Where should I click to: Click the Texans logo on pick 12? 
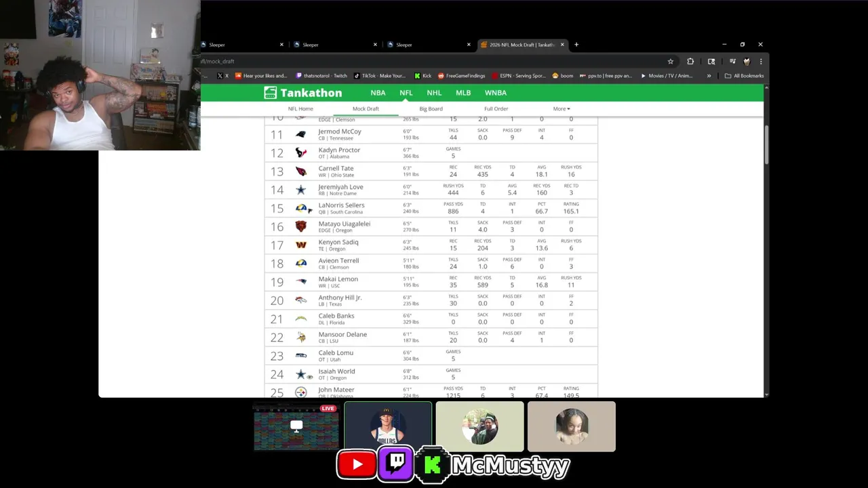300,152
